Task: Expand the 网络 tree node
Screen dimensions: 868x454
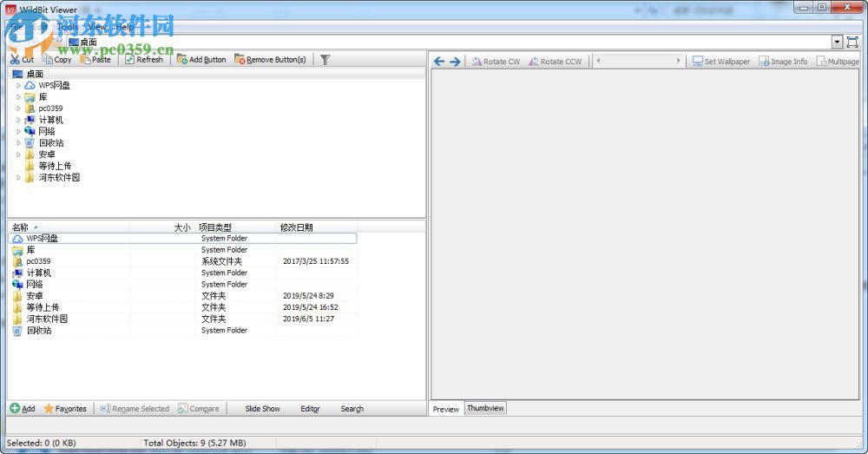Action: coord(18,131)
